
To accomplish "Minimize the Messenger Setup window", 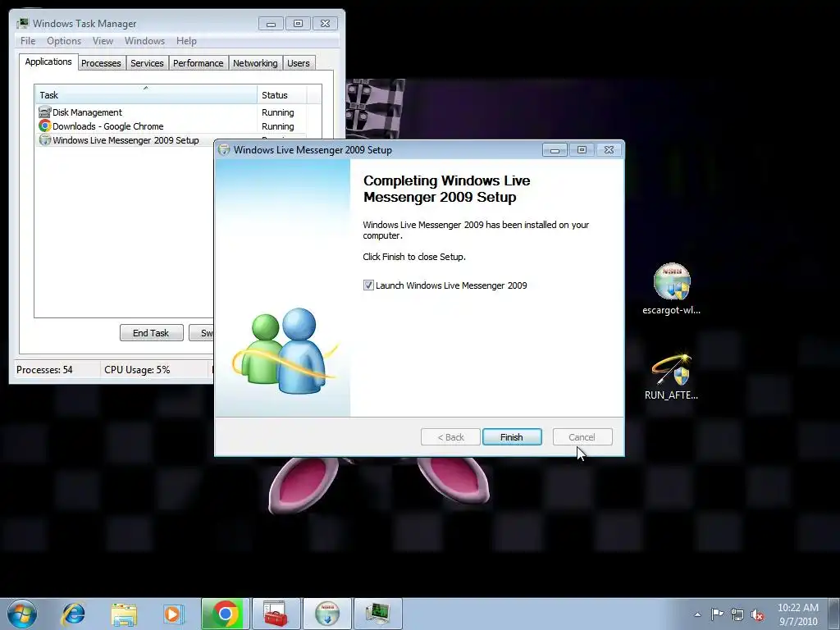I will point(555,150).
